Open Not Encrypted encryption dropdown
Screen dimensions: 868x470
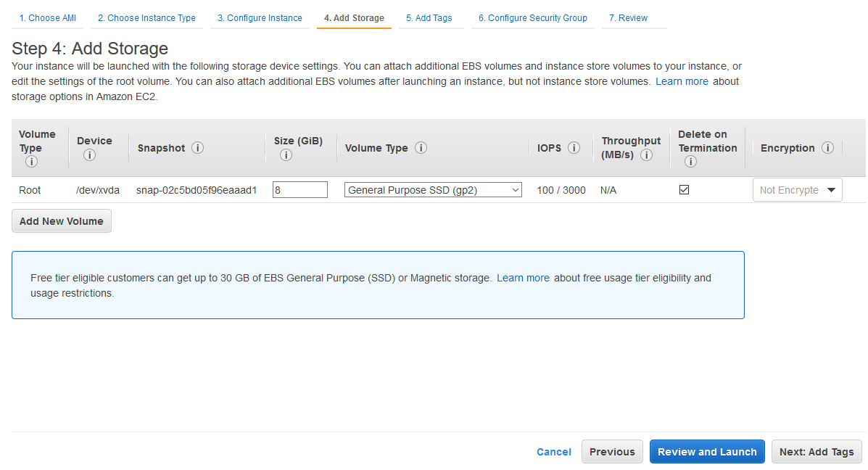[797, 190]
